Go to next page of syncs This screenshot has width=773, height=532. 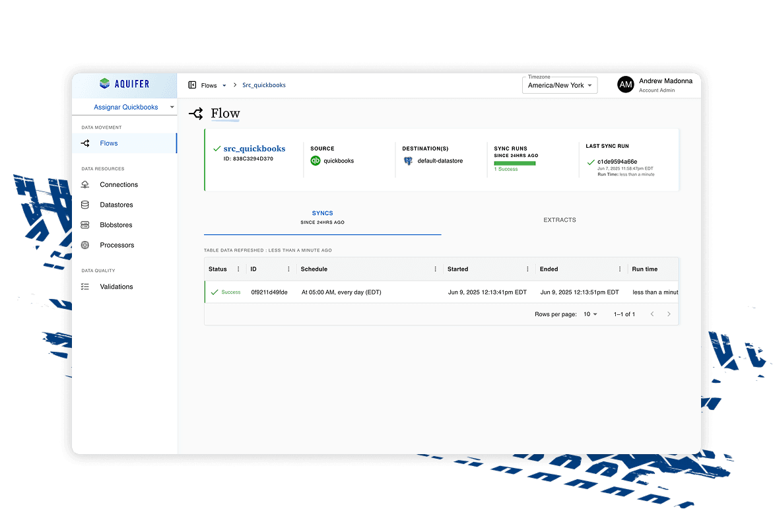(x=669, y=314)
